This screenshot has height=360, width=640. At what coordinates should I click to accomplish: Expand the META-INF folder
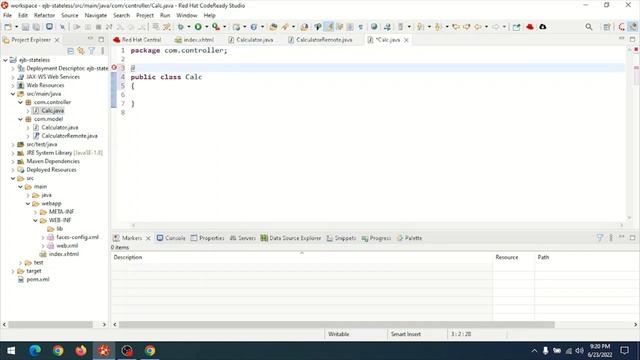coord(36,212)
